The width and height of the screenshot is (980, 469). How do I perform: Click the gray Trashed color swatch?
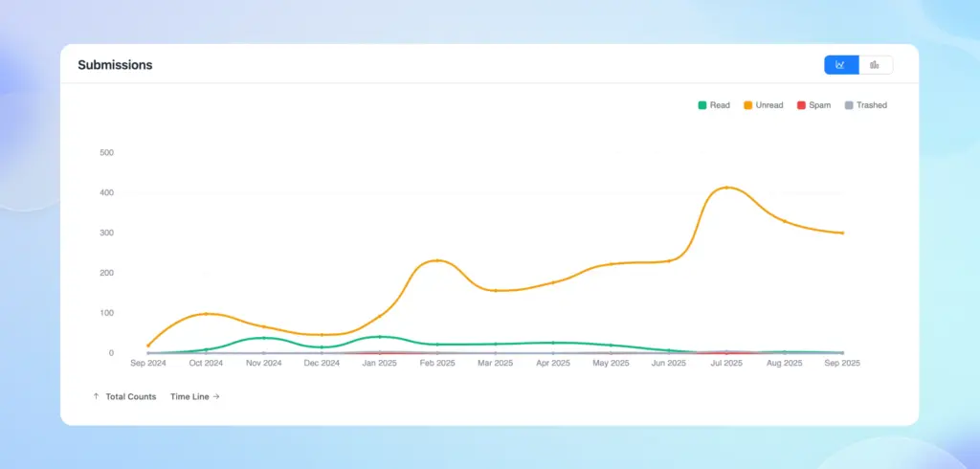pos(849,105)
